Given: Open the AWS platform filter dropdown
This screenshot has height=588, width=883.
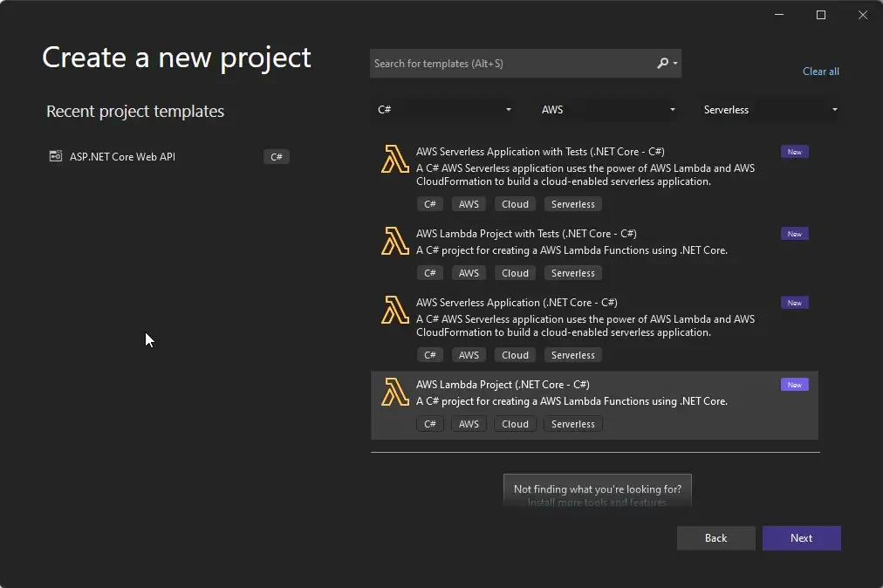Looking at the screenshot, I should coord(608,110).
